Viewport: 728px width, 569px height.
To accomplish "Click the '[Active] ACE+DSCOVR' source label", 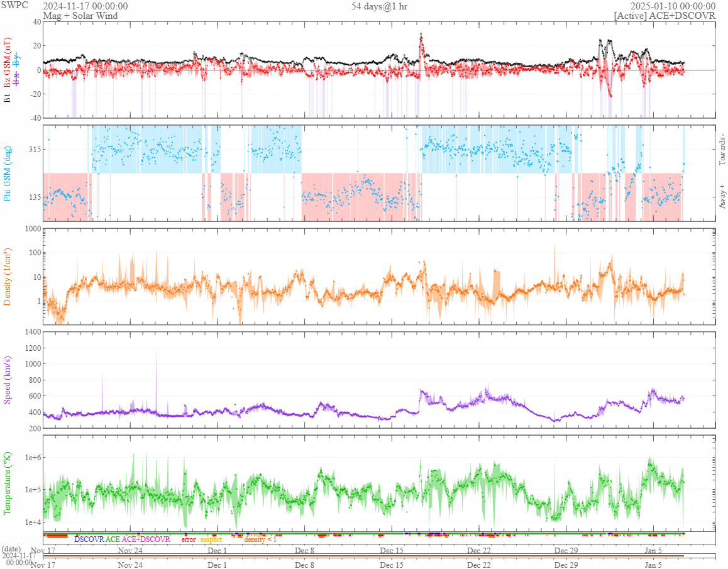I will point(665,15).
